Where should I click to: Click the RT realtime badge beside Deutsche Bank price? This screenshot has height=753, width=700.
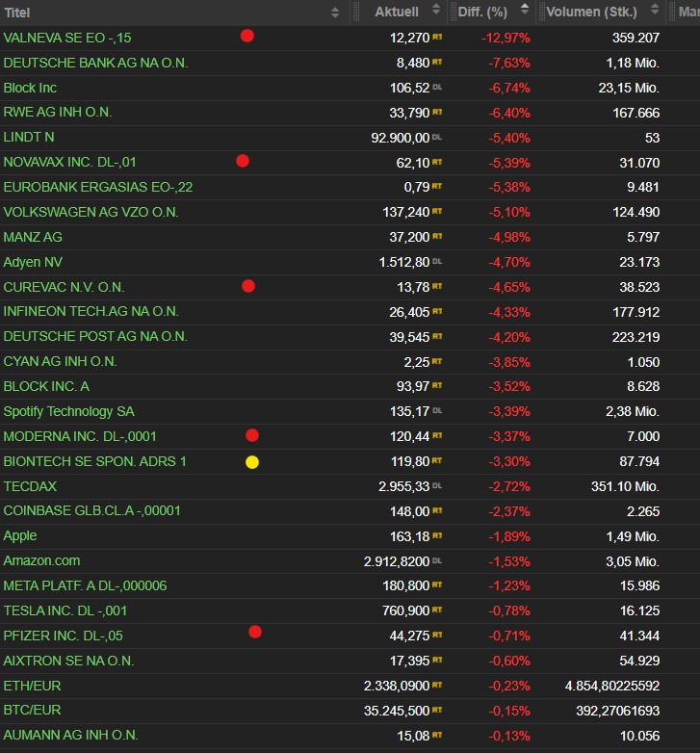(437, 63)
